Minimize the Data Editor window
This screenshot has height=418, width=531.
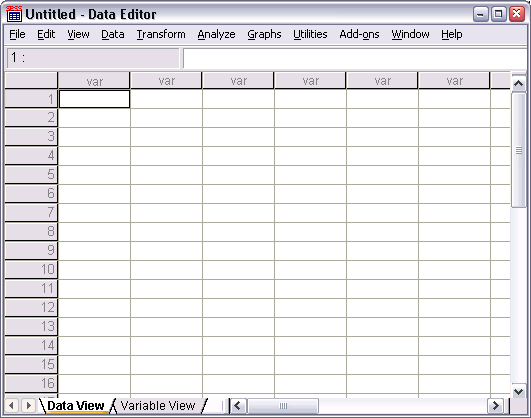pos(481,14)
